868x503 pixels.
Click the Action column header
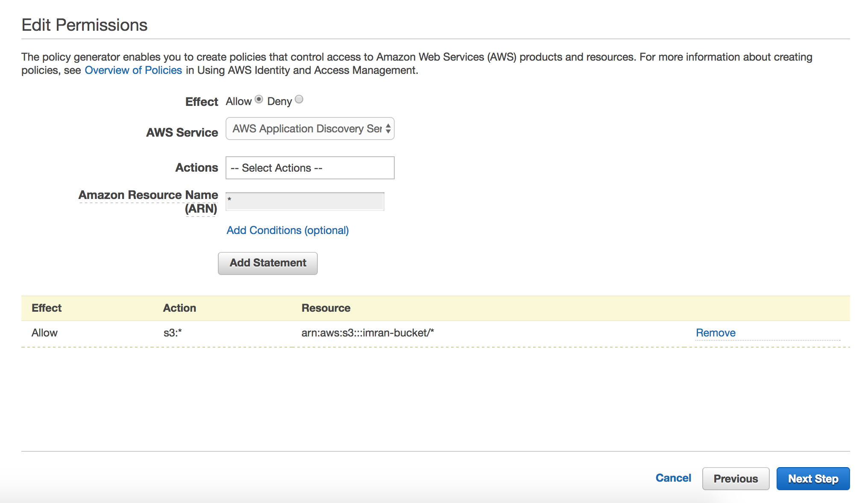point(179,308)
